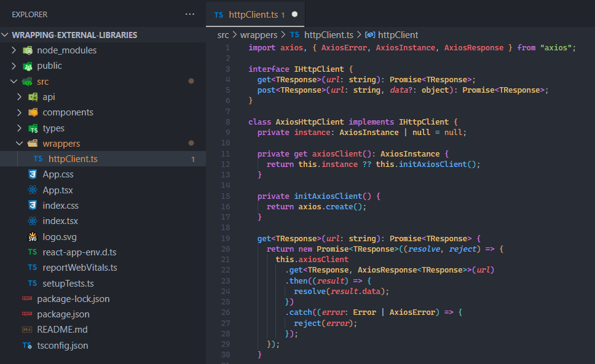This screenshot has height=364, width=595.
Task: Open the Explorer more actions menu
Action: tap(189, 14)
